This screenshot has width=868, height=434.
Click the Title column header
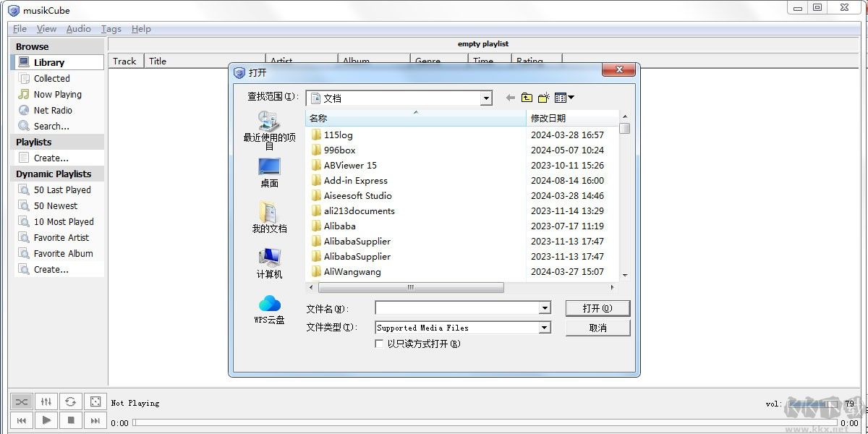[x=205, y=61]
